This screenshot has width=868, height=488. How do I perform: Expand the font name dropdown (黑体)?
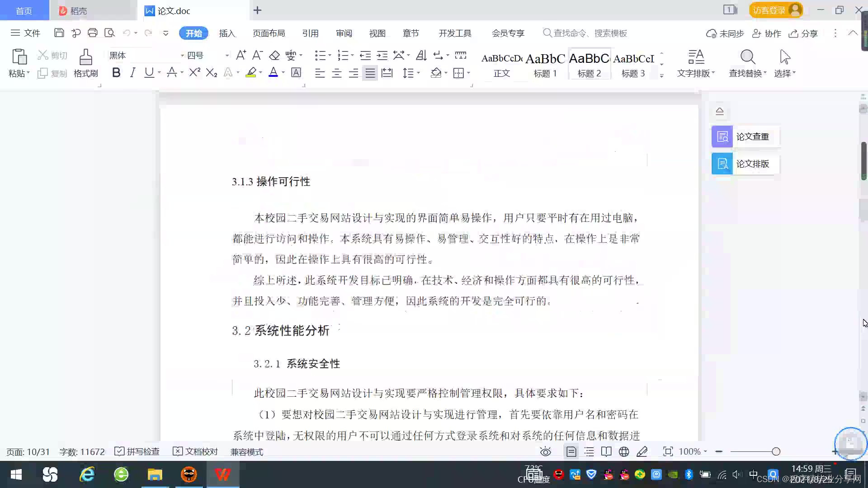(x=182, y=56)
